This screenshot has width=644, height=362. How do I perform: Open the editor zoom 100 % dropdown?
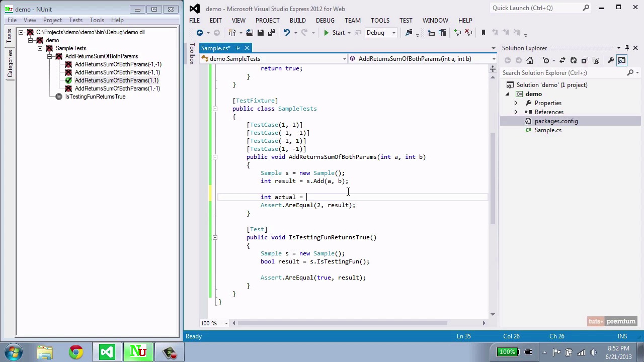coord(226,323)
